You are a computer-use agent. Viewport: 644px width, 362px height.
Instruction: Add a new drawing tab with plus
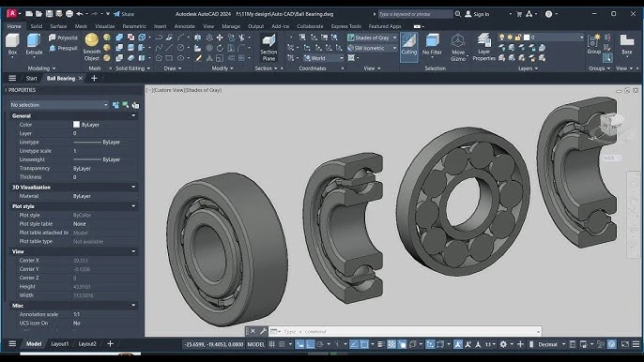[94, 79]
